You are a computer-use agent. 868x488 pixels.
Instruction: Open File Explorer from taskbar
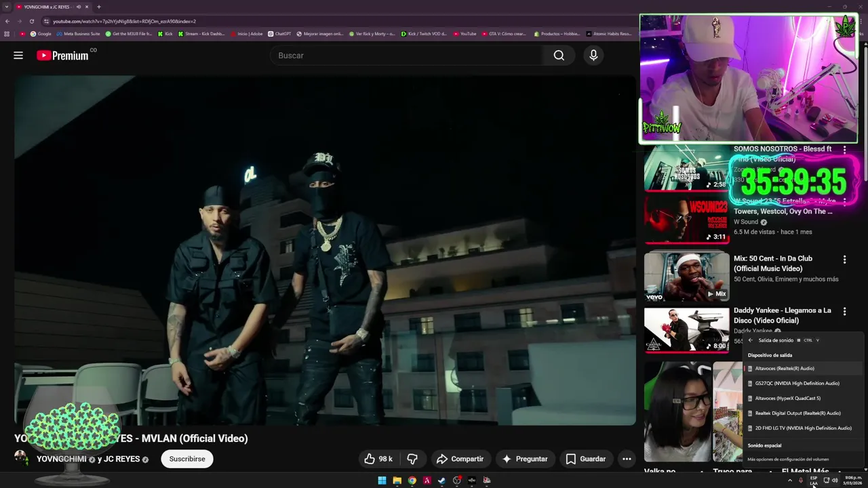click(x=397, y=481)
